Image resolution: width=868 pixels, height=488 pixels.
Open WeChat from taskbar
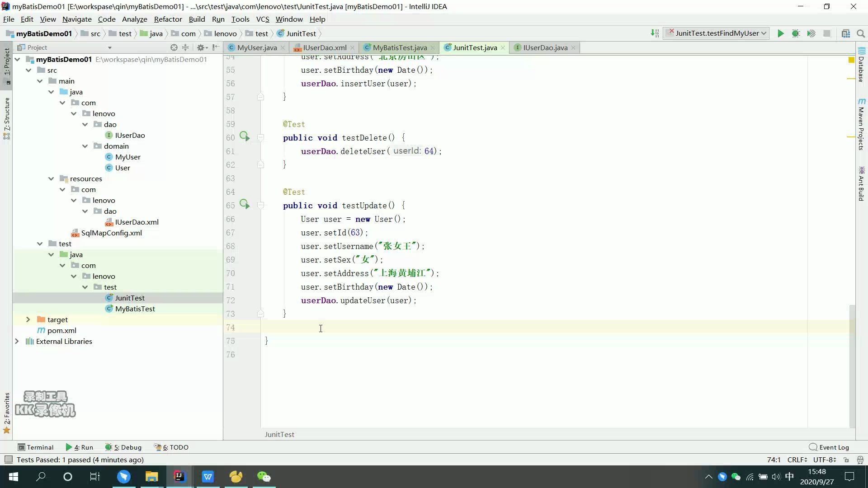[264, 477]
